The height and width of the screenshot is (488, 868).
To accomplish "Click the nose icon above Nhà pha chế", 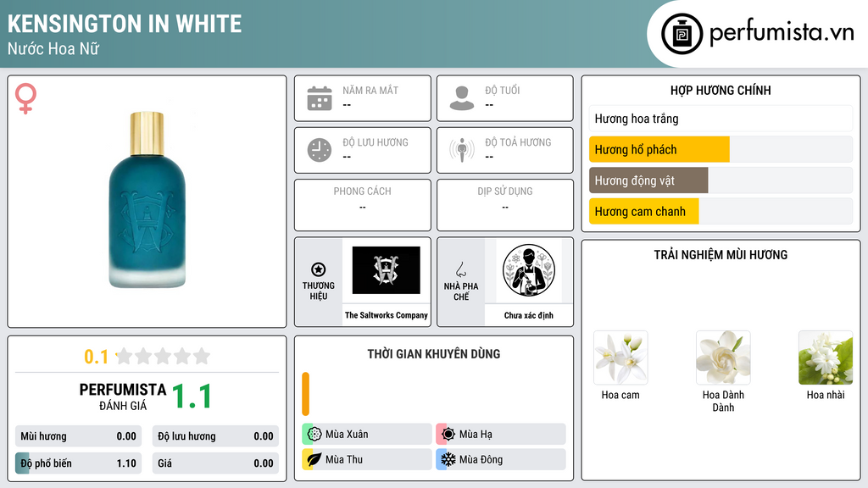I will tap(460, 269).
